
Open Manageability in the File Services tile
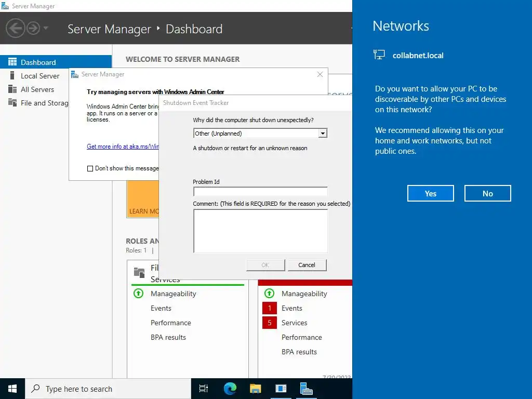click(174, 294)
